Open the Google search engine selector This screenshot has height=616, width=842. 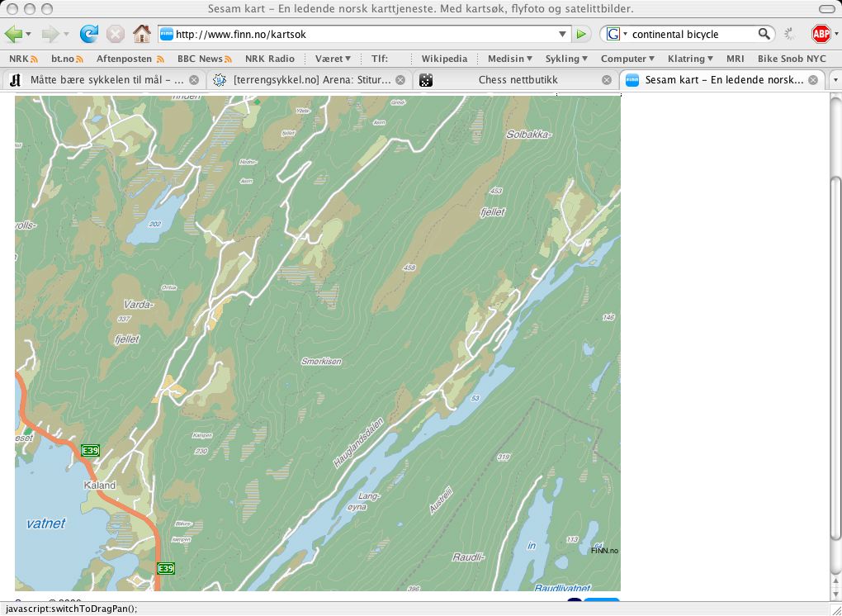[616, 34]
